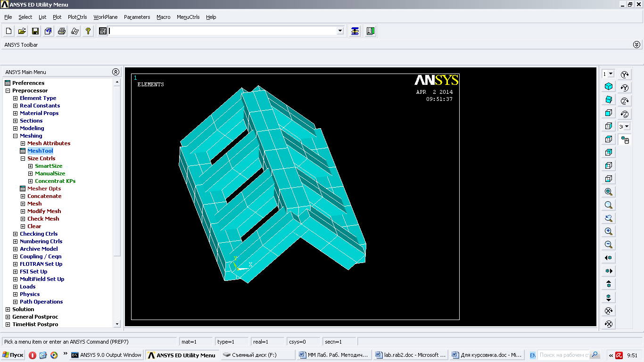Set the Isometric View
This screenshot has height=362, width=644.
tap(609, 87)
